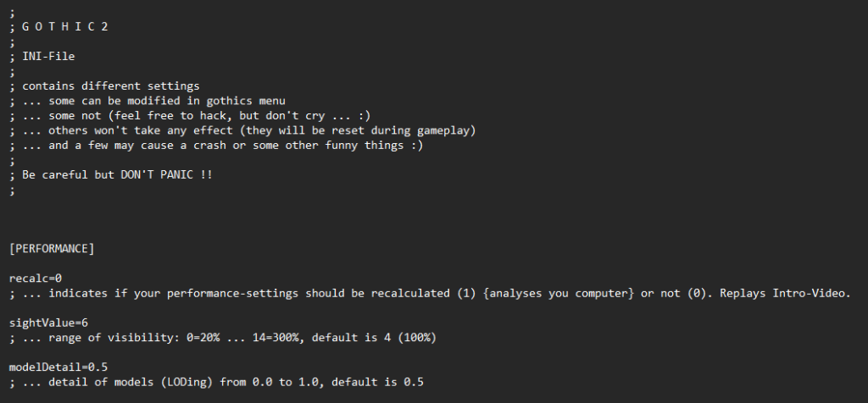Click the first semicolon line at the top
Image resolution: width=868 pixels, height=403 pixels.
pyautogui.click(x=12, y=12)
